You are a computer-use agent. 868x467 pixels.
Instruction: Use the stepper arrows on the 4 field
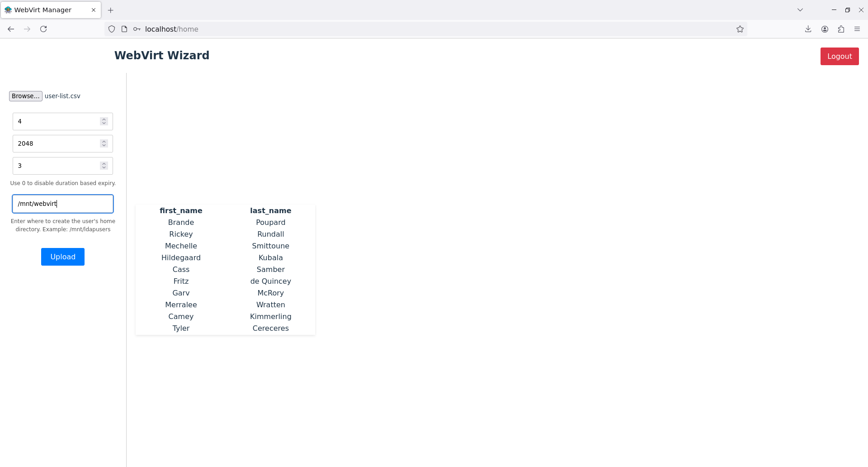click(104, 121)
